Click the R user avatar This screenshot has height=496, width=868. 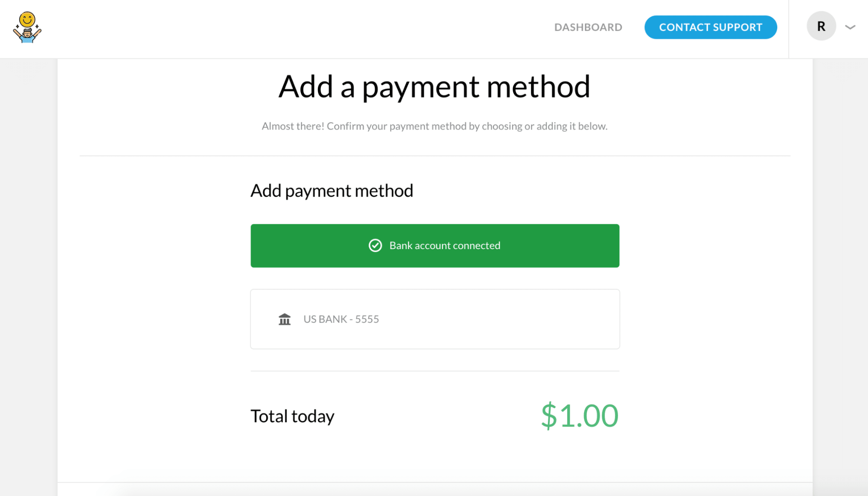click(x=821, y=26)
